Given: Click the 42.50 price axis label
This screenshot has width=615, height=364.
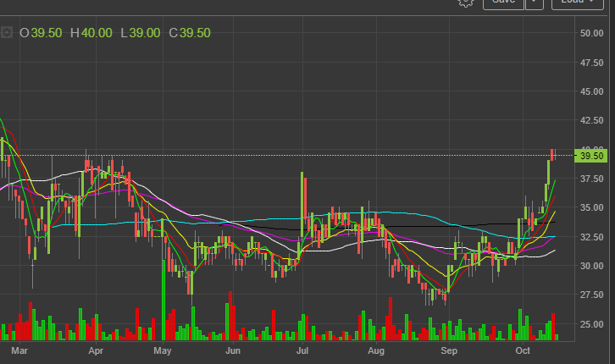Looking at the screenshot, I should click(x=591, y=120).
